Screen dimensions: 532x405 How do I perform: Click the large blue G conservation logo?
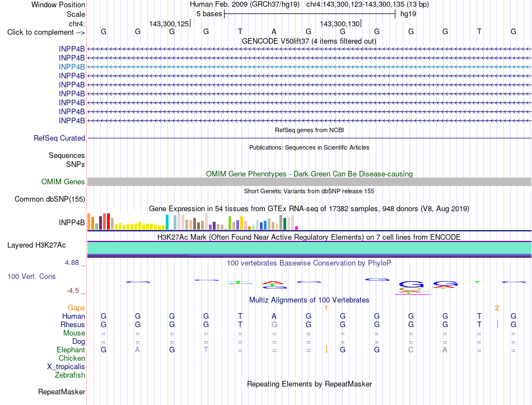pos(411,284)
